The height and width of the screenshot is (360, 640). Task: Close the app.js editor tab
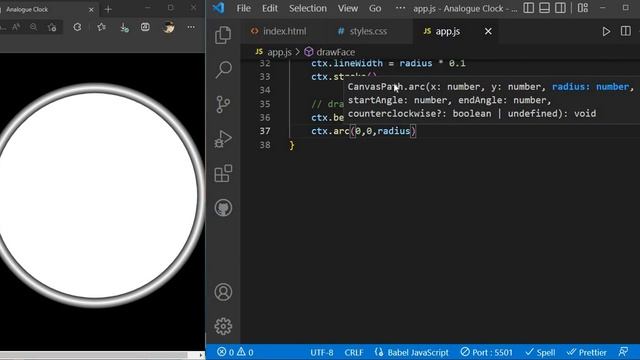pos(488,31)
